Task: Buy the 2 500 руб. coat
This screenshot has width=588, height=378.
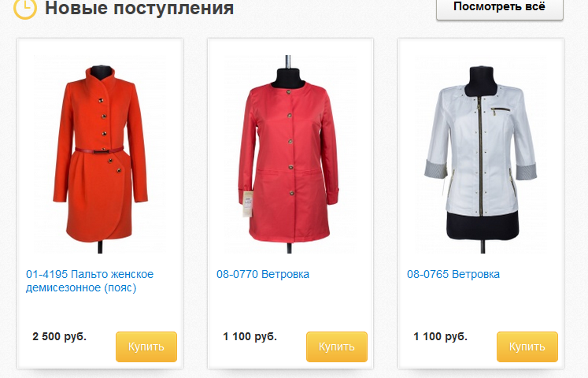Action: tap(146, 346)
